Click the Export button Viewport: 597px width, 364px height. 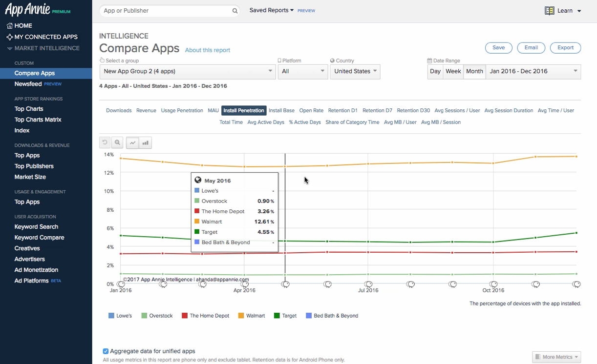click(x=565, y=48)
